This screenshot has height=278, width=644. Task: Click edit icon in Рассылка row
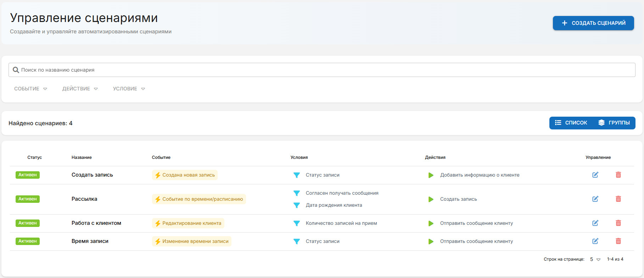(x=595, y=199)
